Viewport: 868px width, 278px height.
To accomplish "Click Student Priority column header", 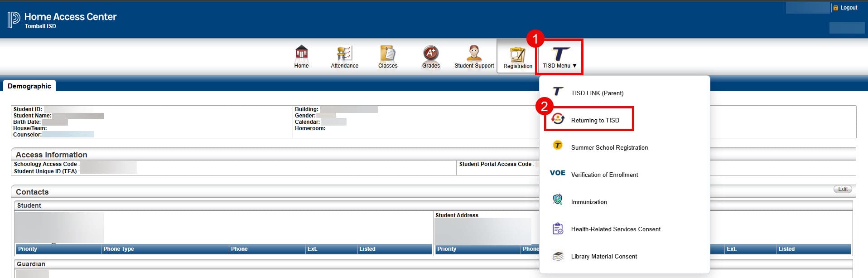I will click(x=28, y=249).
